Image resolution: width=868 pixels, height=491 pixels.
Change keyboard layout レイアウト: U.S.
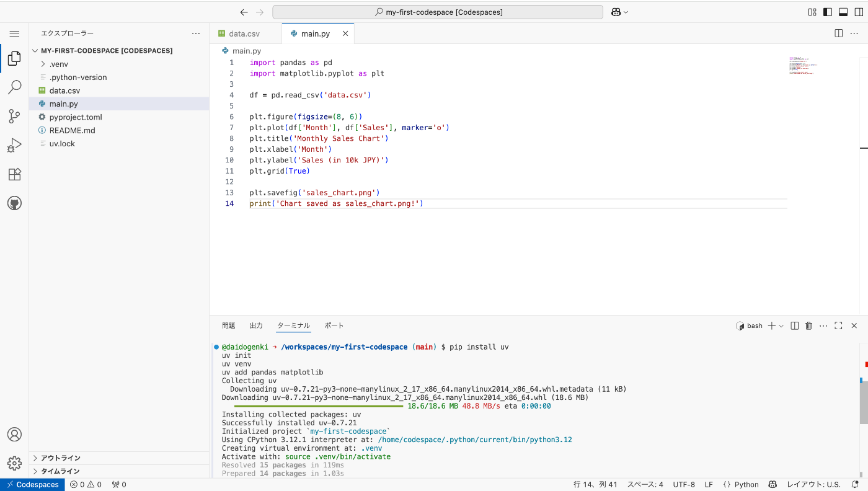813,485
